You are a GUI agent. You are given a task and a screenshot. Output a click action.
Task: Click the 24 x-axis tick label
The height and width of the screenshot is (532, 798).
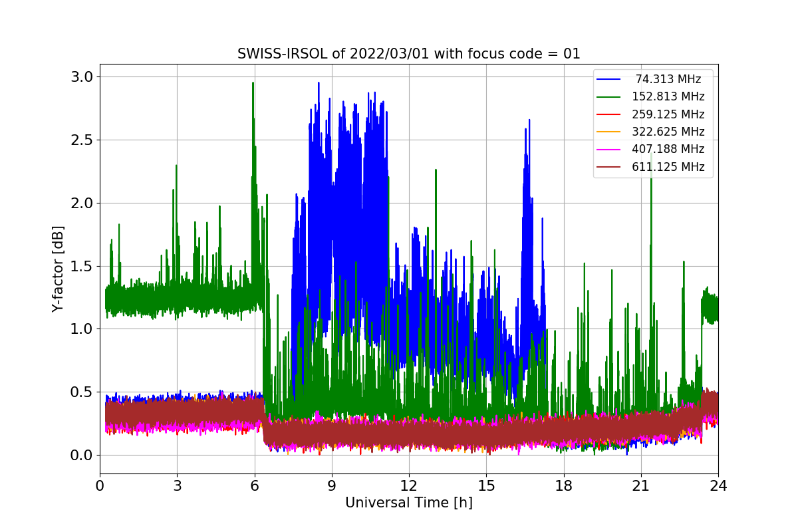click(718, 486)
